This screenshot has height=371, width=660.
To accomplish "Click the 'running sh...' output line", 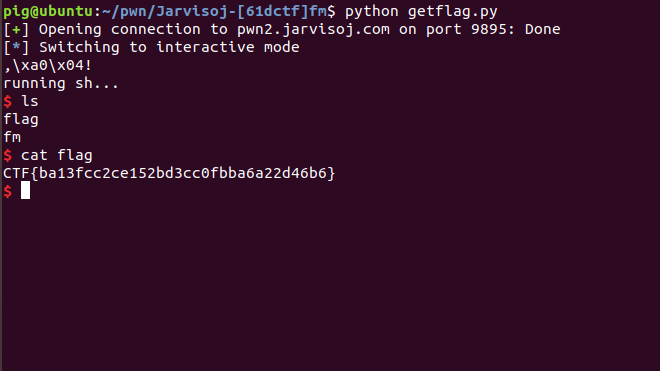I will [61, 83].
